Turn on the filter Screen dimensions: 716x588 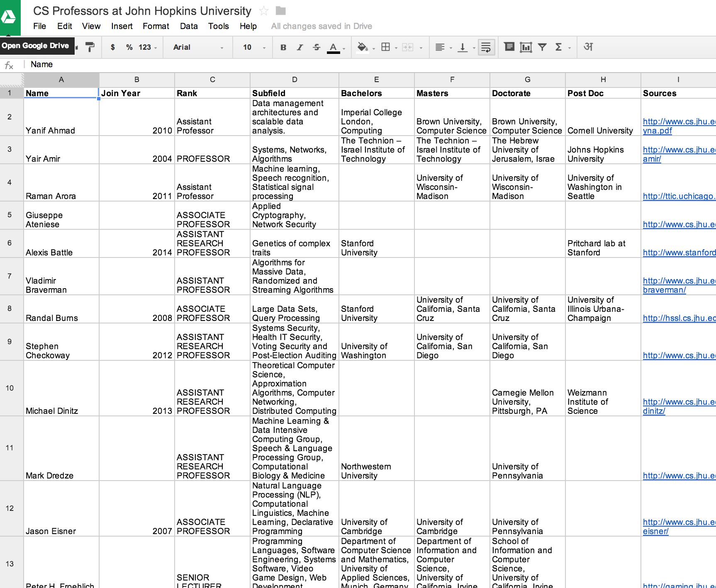[542, 47]
